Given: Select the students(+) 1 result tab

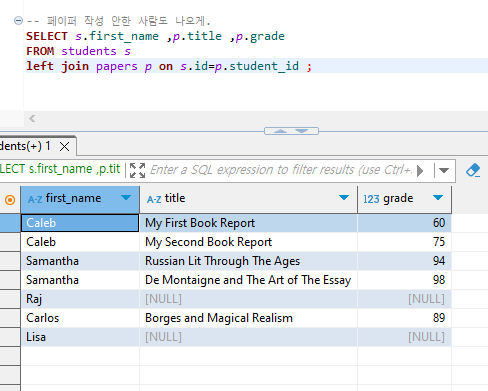Looking at the screenshot, I should 25,146.
